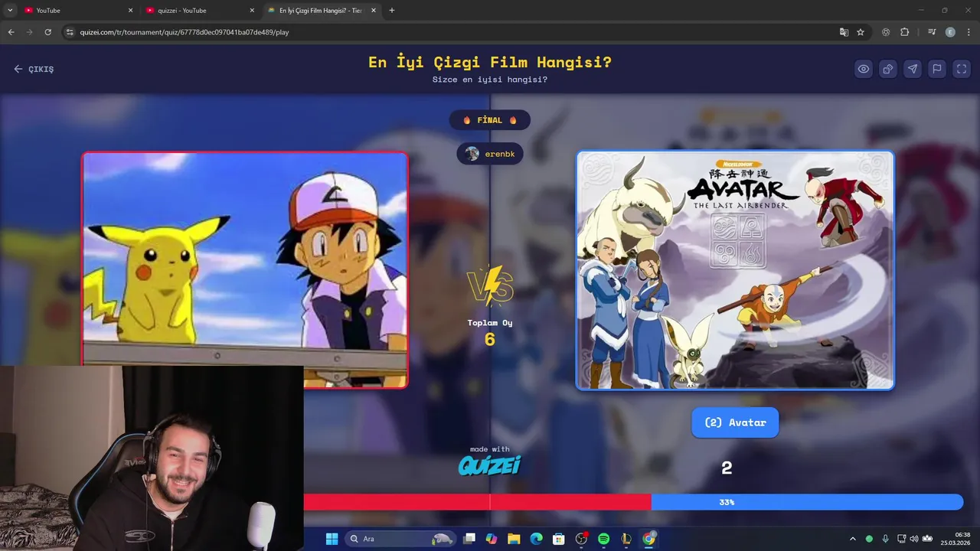Click the erenbk user badge
This screenshot has width=980, height=551.
(490, 154)
